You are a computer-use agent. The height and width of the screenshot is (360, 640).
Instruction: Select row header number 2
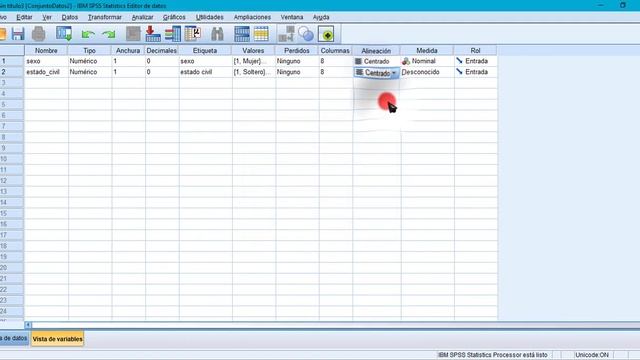pos(12,72)
